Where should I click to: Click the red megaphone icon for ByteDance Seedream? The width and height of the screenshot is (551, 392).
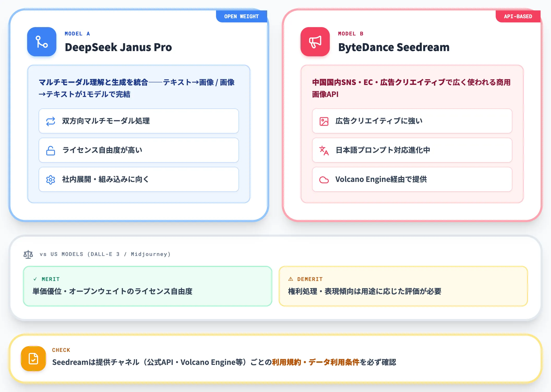coord(315,42)
